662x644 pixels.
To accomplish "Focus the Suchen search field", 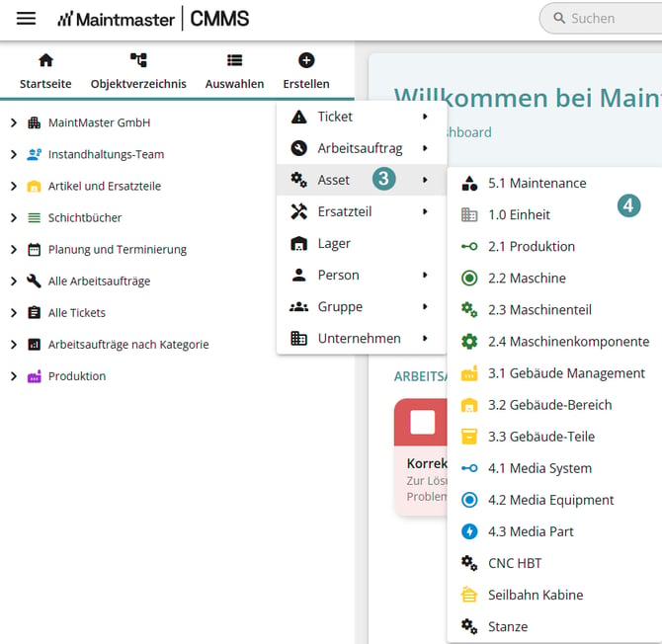I will pos(601,18).
